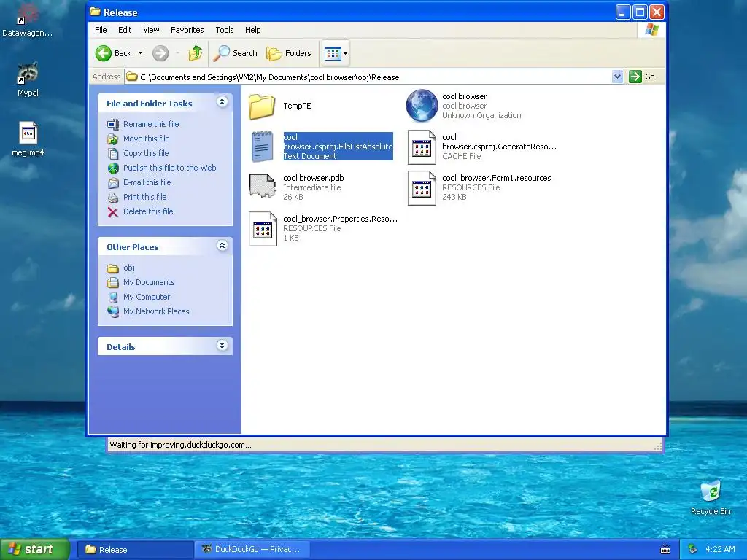Select the cool browser globe application icon

point(422,106)
